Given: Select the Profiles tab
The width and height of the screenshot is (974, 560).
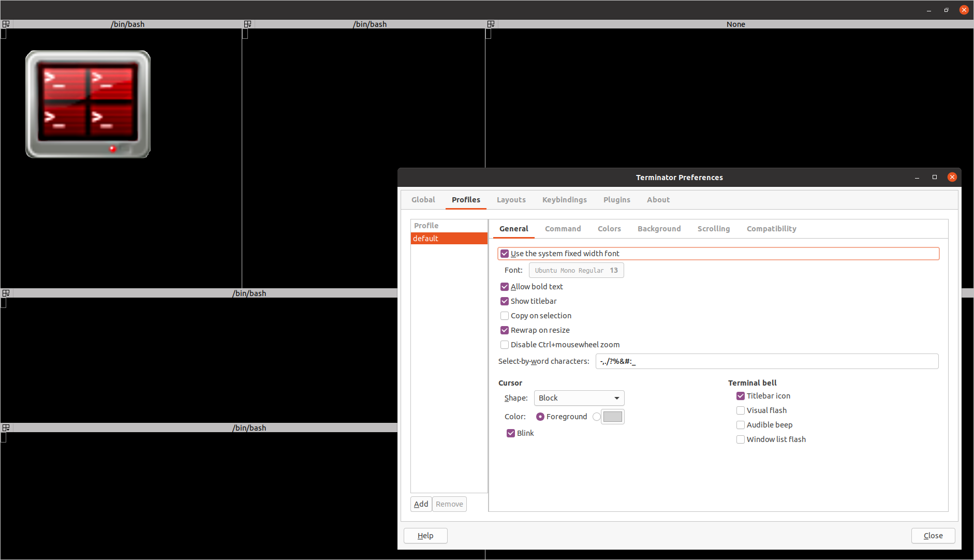Looking at the screenshot, I should click(x=466, y=200).
